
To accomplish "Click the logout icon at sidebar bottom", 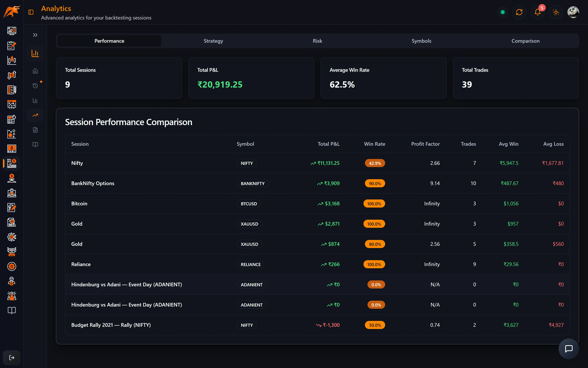I will (x=12, y=358).
